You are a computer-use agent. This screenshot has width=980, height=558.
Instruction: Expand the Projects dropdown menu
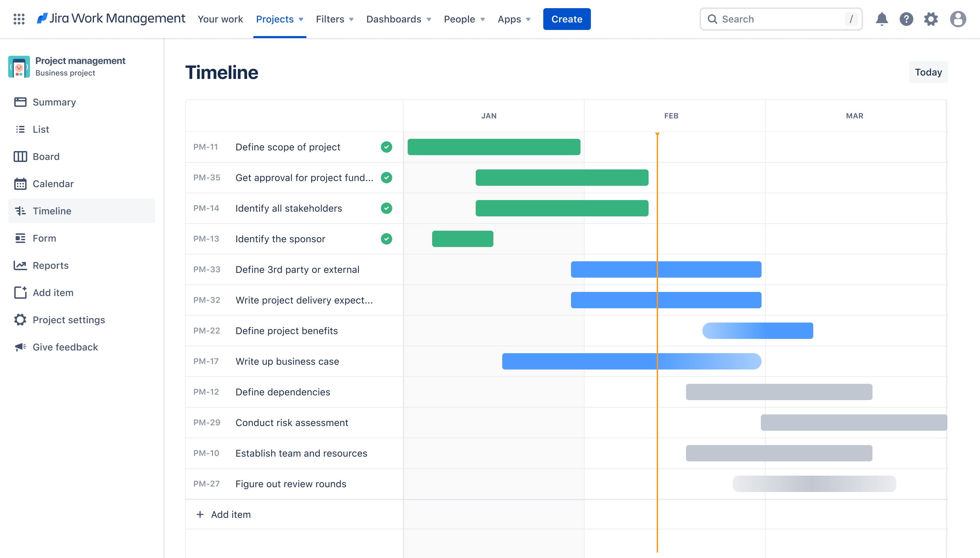coord(279,18)
